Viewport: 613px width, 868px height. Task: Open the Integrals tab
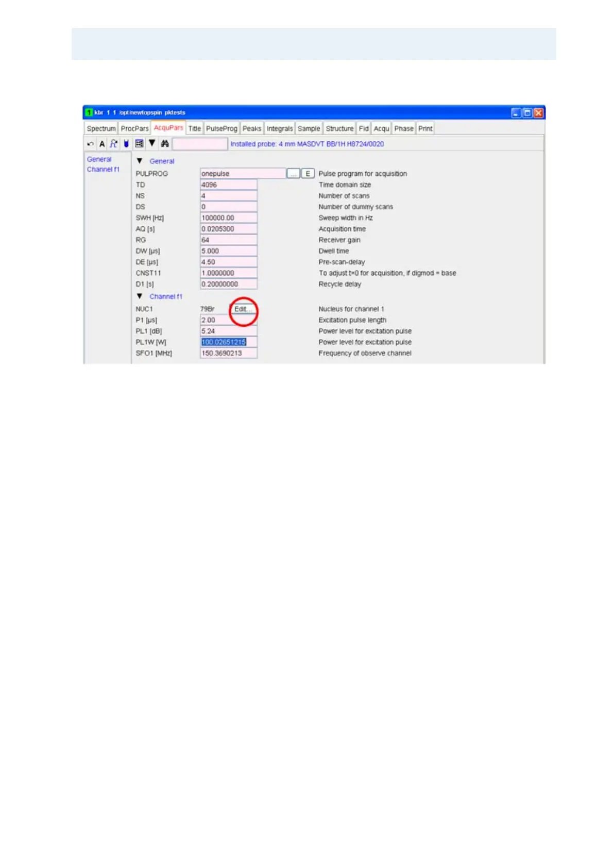pos(280,128)
